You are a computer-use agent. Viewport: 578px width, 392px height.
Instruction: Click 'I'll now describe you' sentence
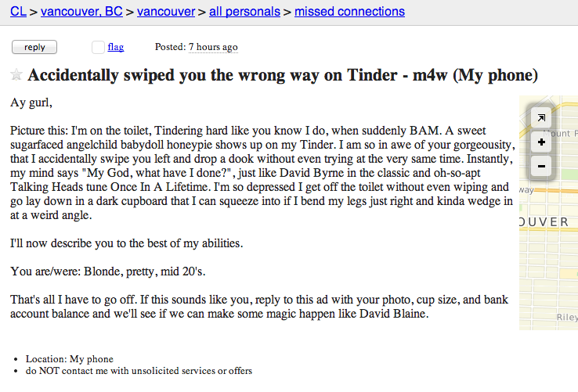pyautogui.click(x=126, y=243)
